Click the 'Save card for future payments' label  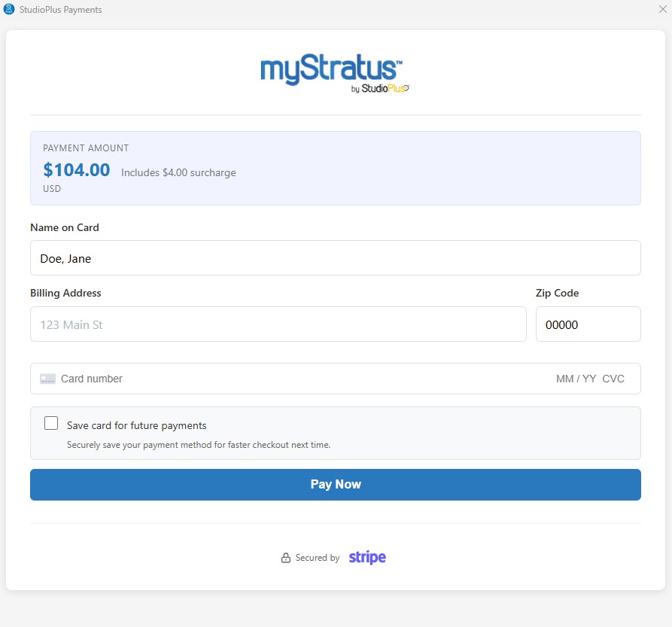136,425
